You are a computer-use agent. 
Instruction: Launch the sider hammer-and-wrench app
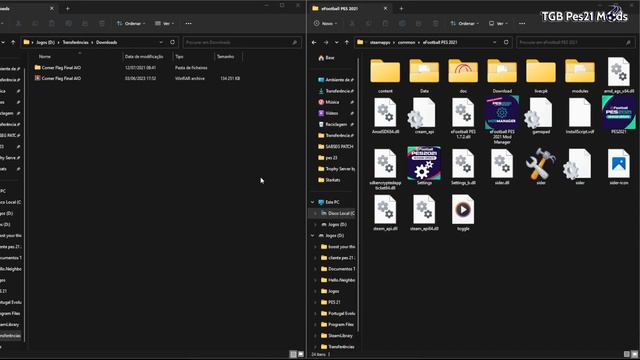[x=541, y=164]
